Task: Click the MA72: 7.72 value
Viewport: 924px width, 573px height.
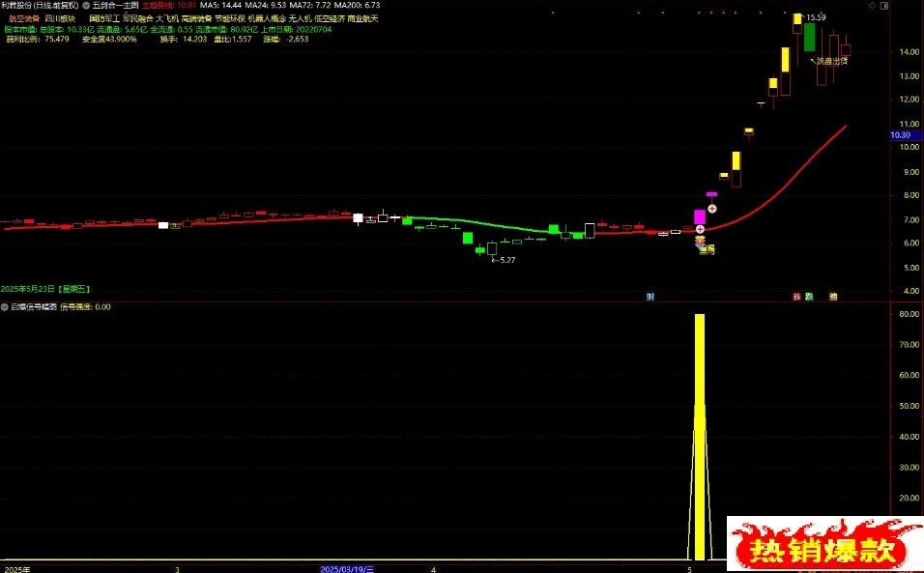Action: pyautogui.click(x=310, y=6)
